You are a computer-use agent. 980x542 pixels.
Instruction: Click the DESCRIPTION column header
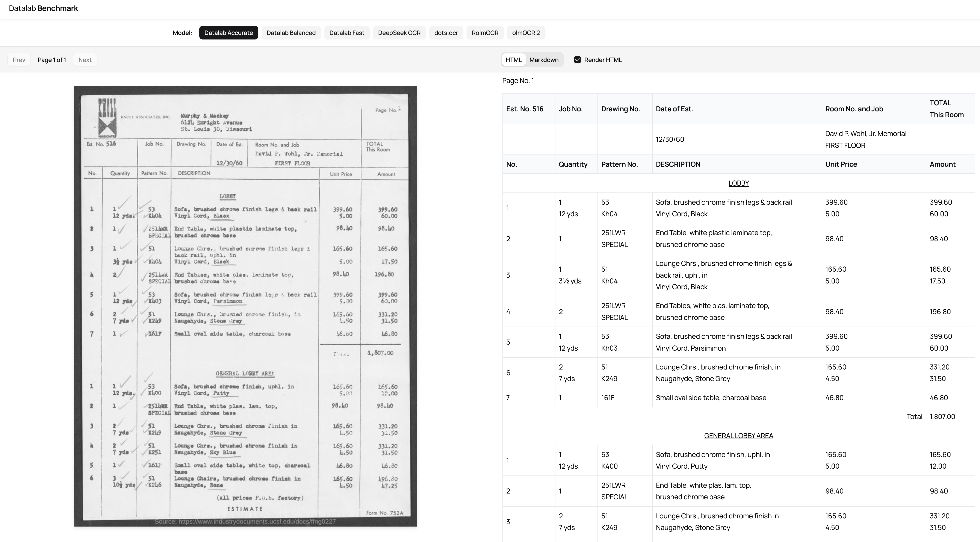pyautogui.click(x=678, y=164)
